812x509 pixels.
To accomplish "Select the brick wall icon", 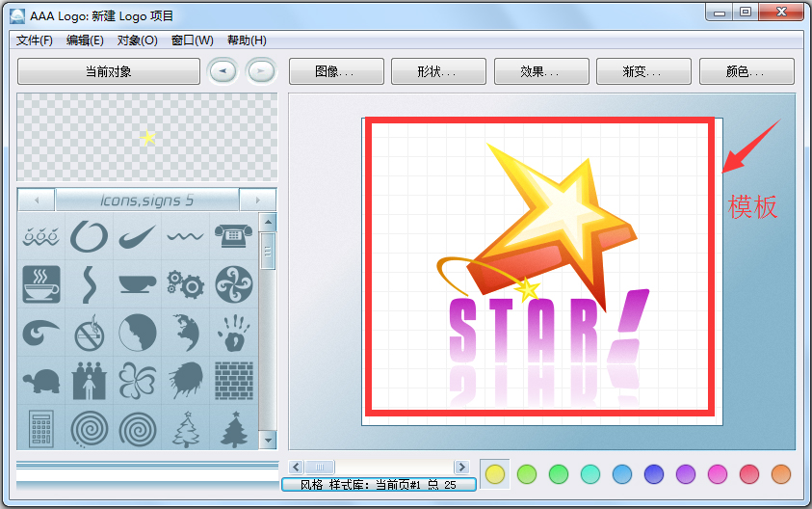I will (x=232, y=381).
